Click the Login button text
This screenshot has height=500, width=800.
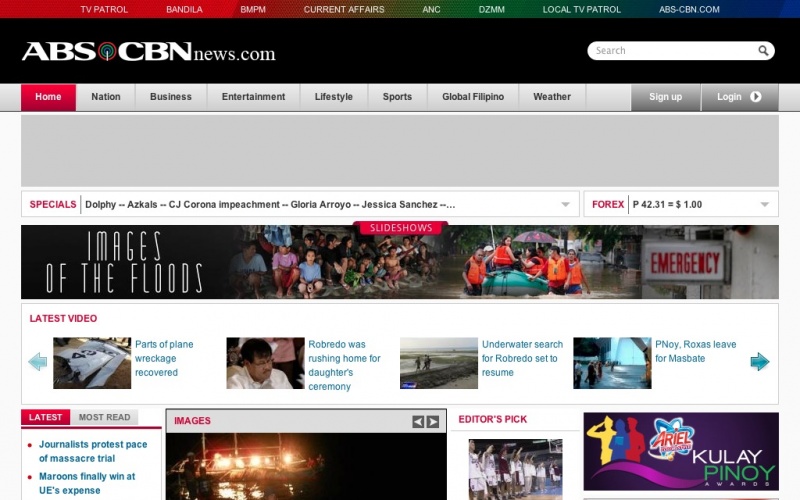coord(729,96)
